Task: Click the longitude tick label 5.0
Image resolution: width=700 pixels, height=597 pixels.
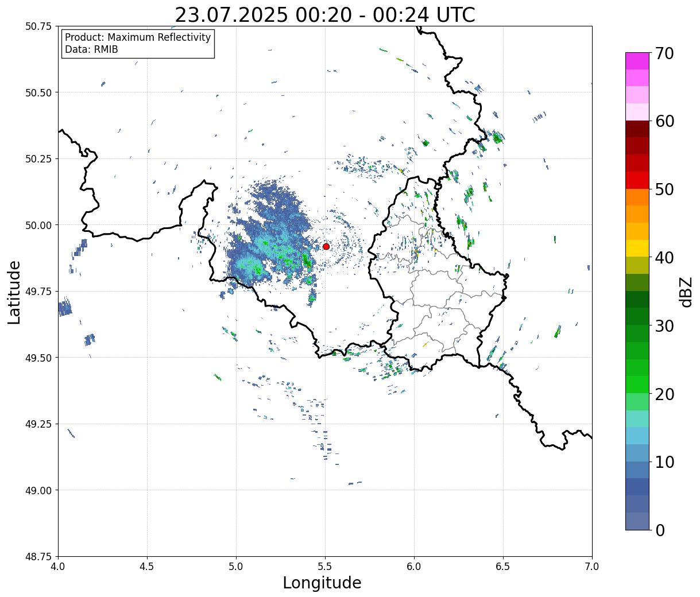Action: [236, 567]
